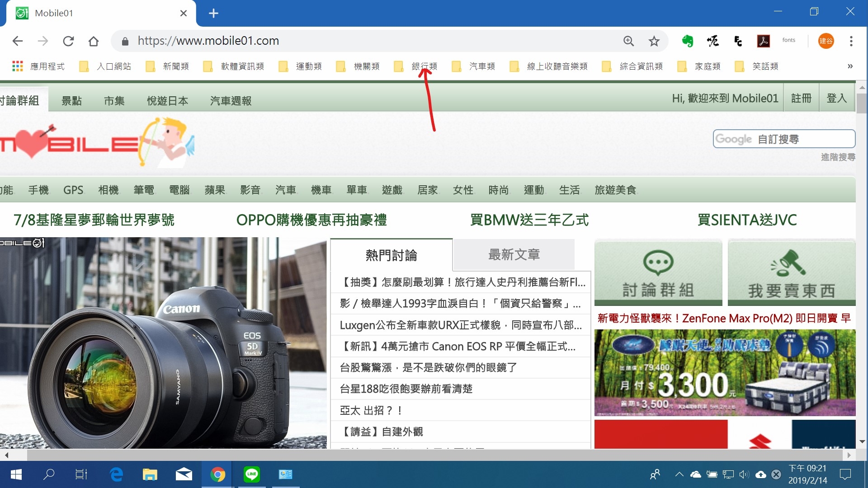Viewport: 868px width, 488px height.
Task: Close the Mobile01 tab
Action: pyautogui.click(x=184, y=13)
